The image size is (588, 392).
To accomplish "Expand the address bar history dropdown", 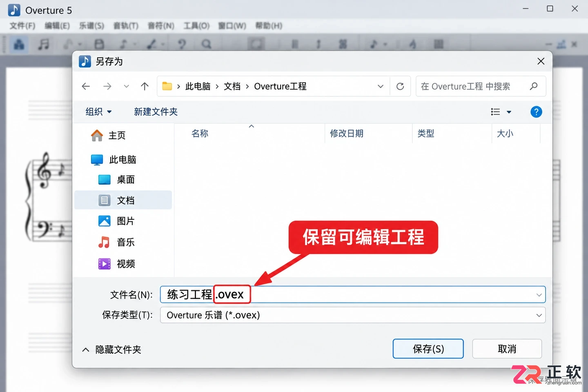I will coord(381,86).
